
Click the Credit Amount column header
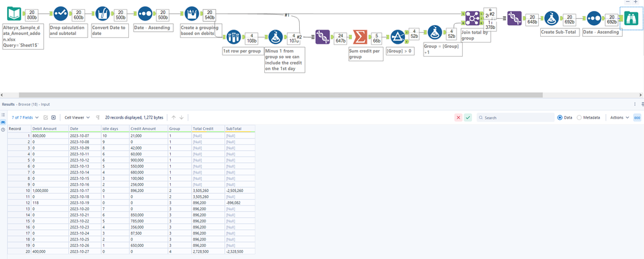148,128
